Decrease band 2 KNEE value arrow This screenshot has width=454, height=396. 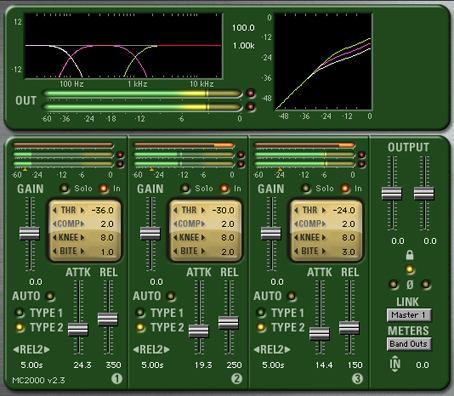(175, 237)
